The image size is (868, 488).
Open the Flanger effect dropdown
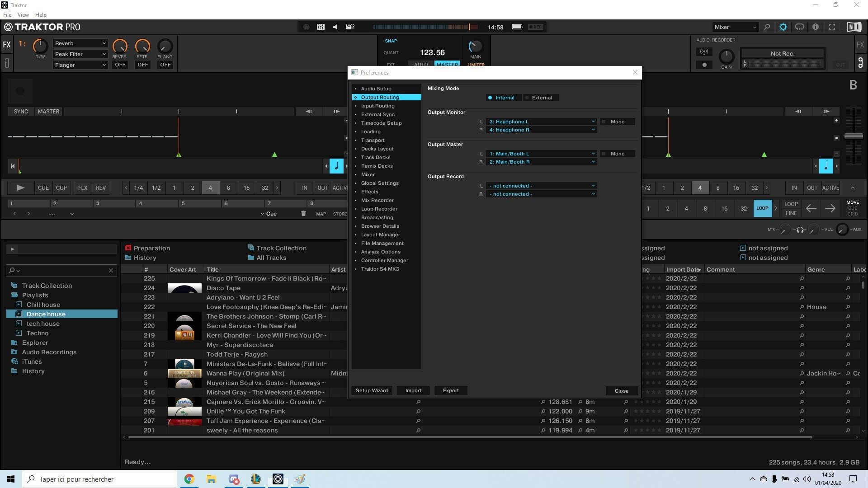point(80,65)
